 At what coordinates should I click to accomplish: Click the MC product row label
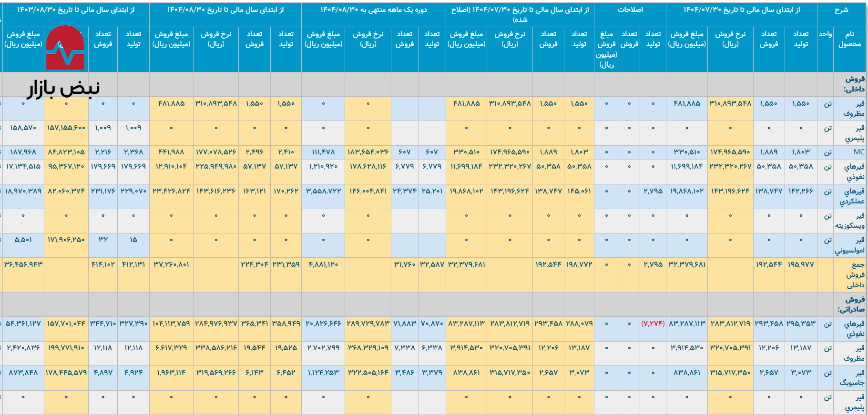[858, 152]
